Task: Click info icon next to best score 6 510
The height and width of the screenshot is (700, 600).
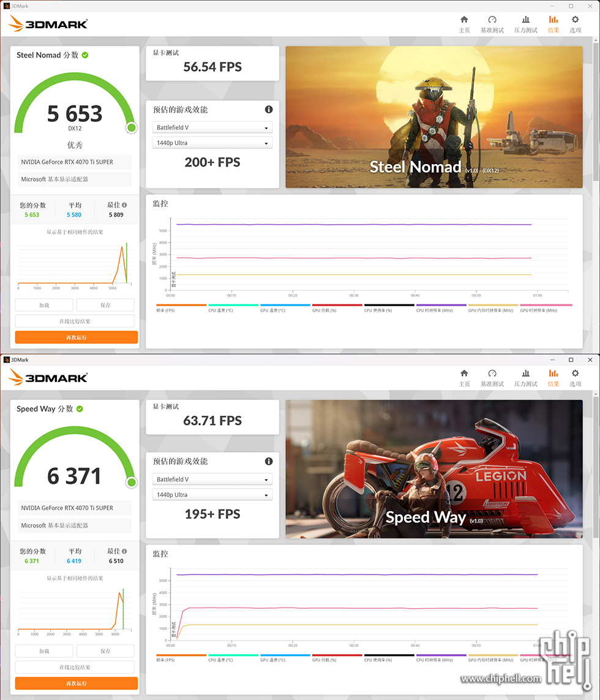Action: pyautogui.click(x=124, y=551)
